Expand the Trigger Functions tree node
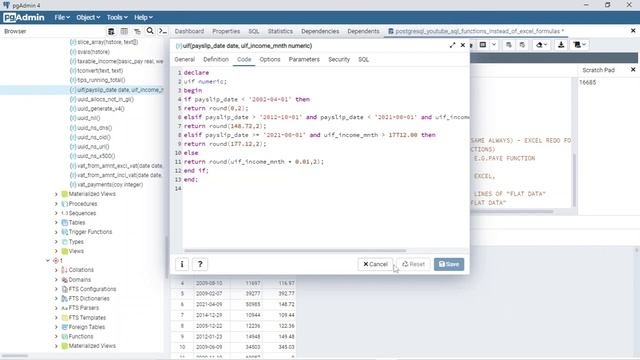The width and height of the screenshot is (640, 360). click(56, 232)
